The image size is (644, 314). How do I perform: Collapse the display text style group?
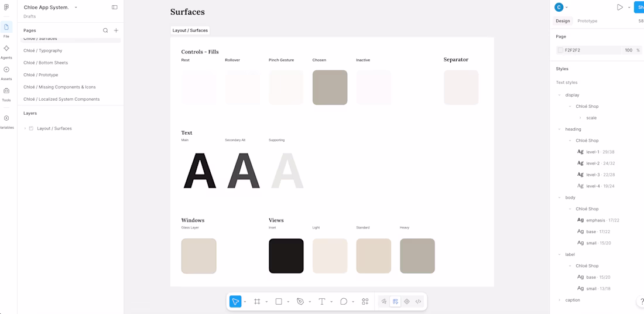[x=559, y=95]
